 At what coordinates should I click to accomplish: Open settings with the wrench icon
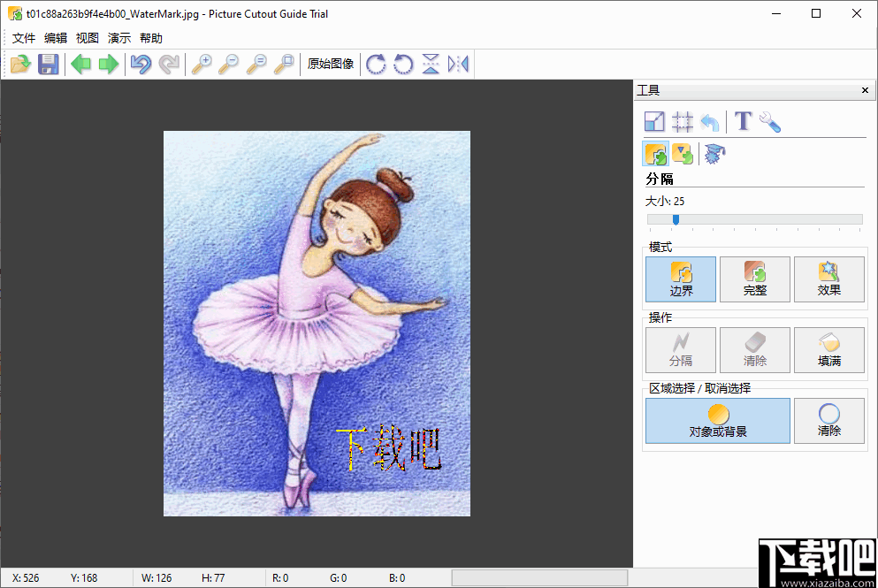tap(770, 121)
